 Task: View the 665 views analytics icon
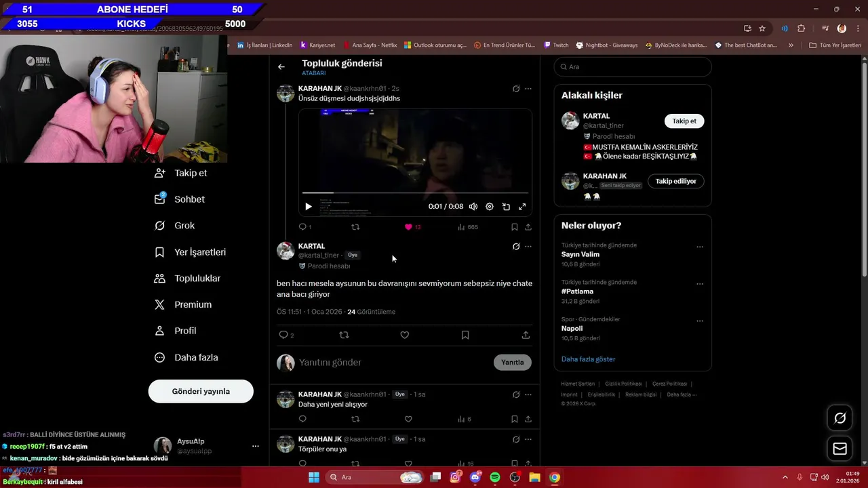(468, 227)
